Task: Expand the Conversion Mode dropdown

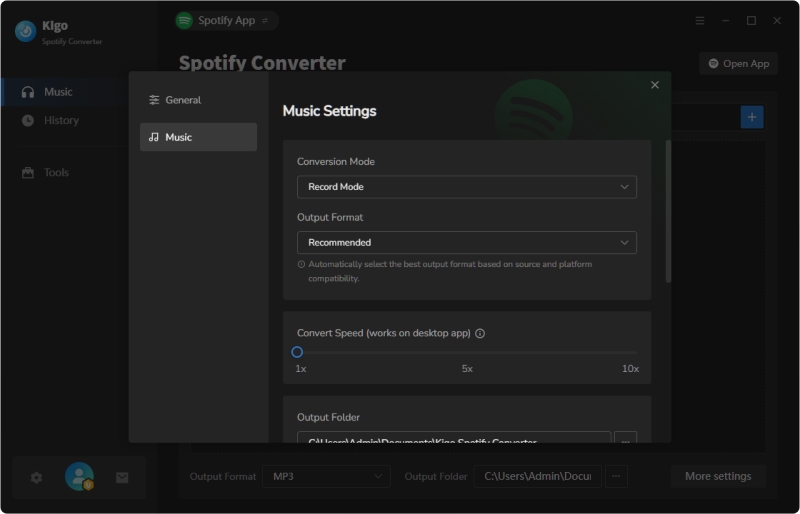Action: tap(466, 187)
